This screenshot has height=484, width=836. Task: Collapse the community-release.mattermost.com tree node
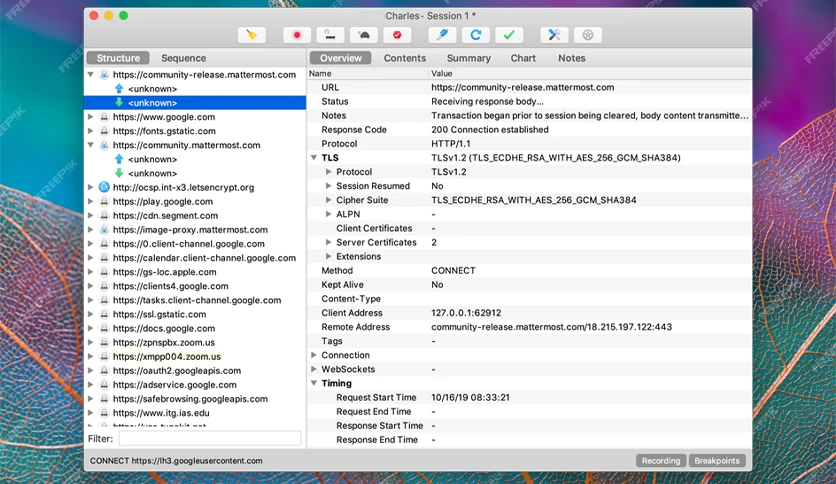coord(91,75)
